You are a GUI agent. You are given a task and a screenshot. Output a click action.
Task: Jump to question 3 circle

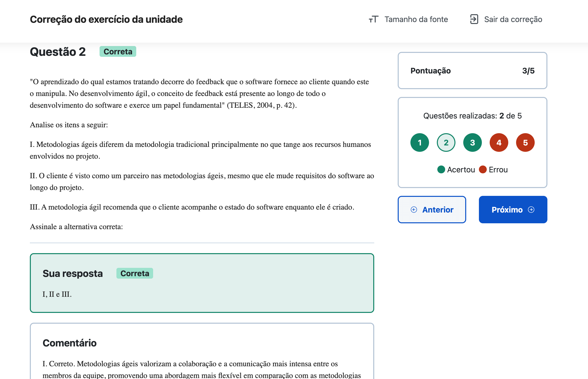pos(472,142)
